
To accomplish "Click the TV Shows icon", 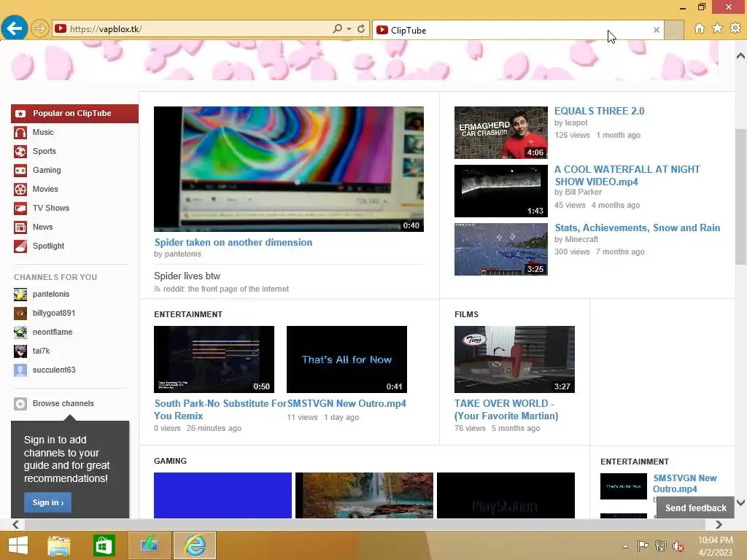I will tap(20, 208).
